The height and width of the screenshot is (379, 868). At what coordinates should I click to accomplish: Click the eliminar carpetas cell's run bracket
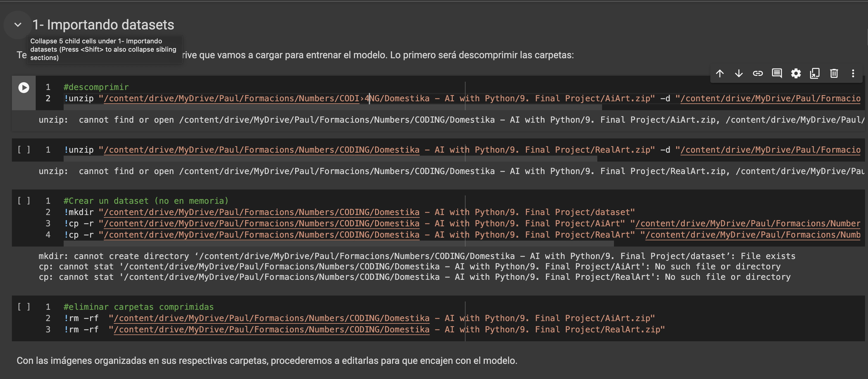23,307
